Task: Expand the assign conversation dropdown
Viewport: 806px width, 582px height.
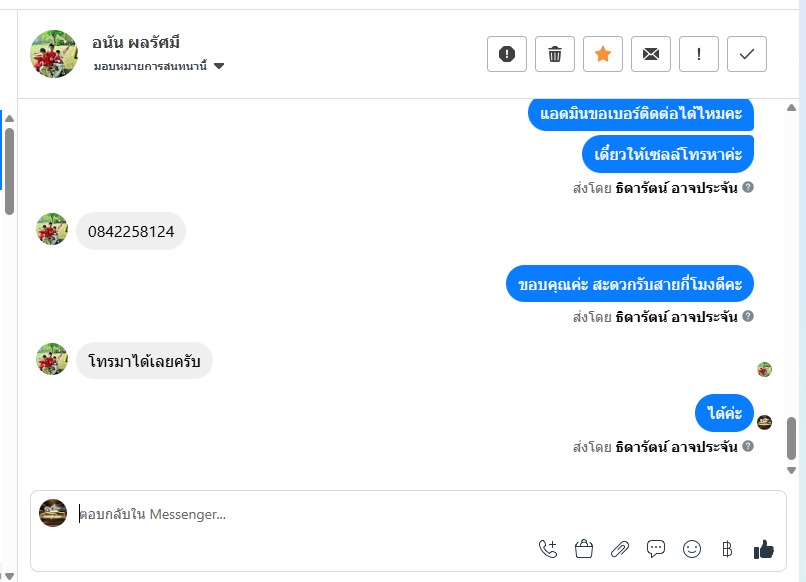Action: (219, 66)
